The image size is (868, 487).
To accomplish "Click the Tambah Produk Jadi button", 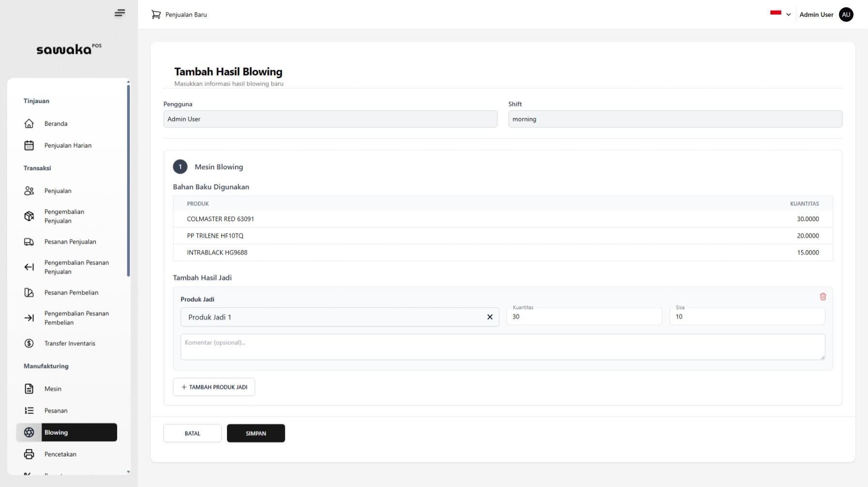I will pyautogui.click(x=214, y=387).
